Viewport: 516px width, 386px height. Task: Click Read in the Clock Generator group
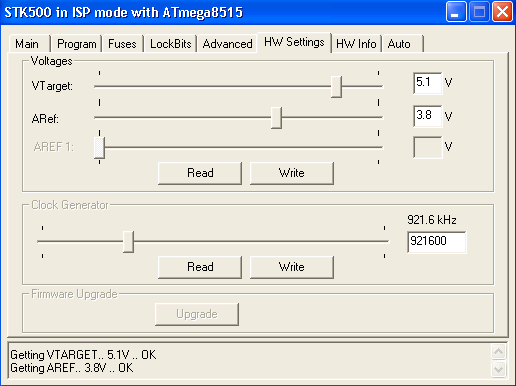click(x=200, y=267)
